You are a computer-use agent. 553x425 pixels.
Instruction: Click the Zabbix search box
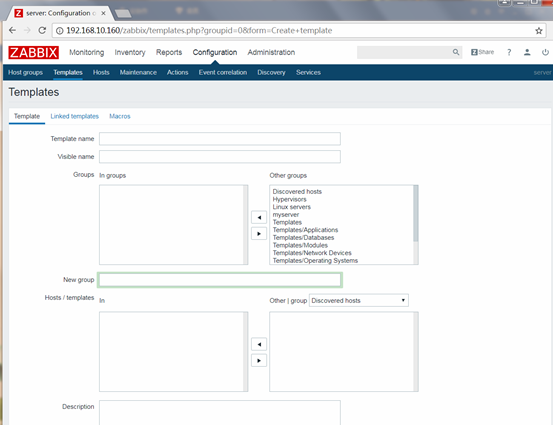pyautogui.click(x=405, y=52)
